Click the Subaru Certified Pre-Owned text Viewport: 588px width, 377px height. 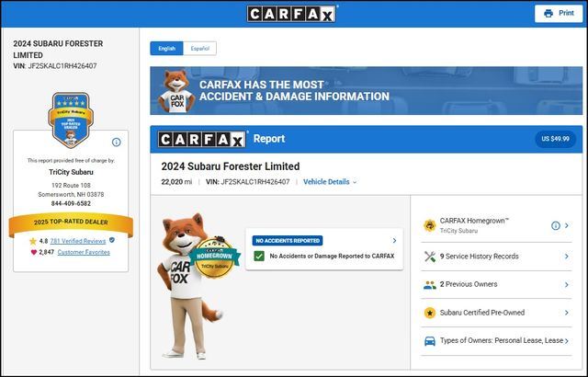482,313
